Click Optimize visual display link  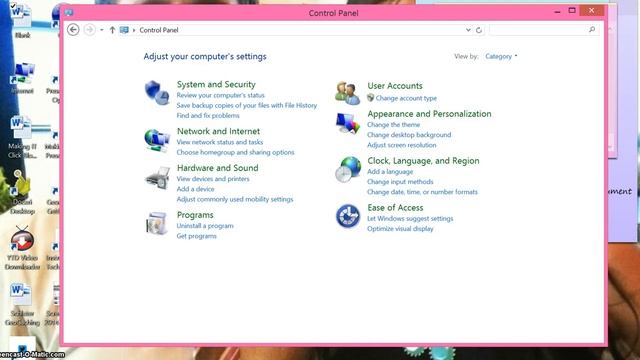click(400, 229)
